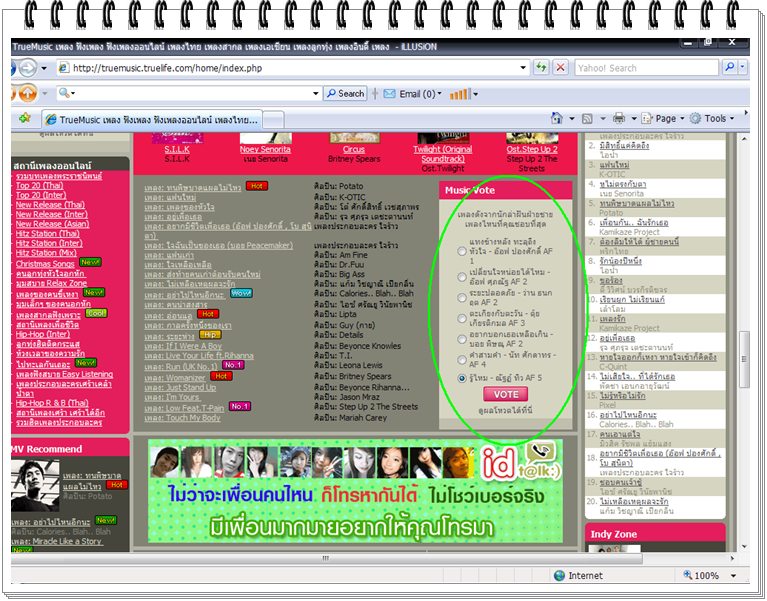Image resolution: width=767 pixels, height=601 pixels.
Task: Click the toolbar search magnifier icon
Action: click(x=64, y=93)
